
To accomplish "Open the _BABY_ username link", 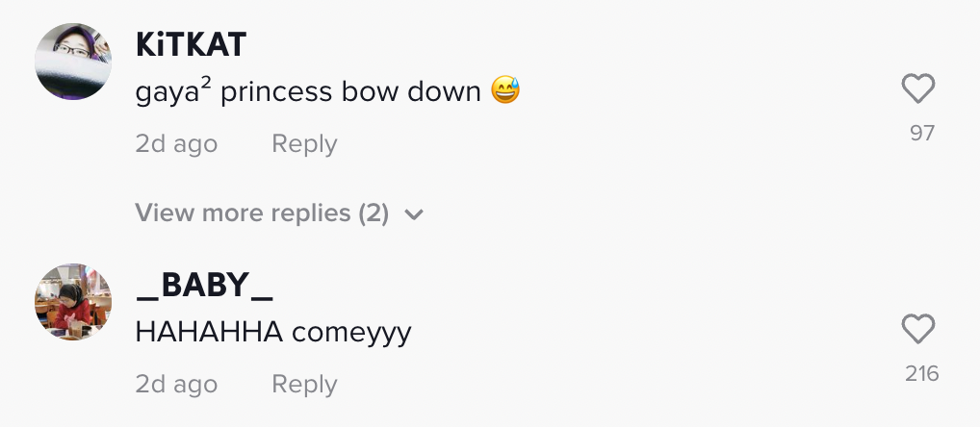I will tap(204, 285).
